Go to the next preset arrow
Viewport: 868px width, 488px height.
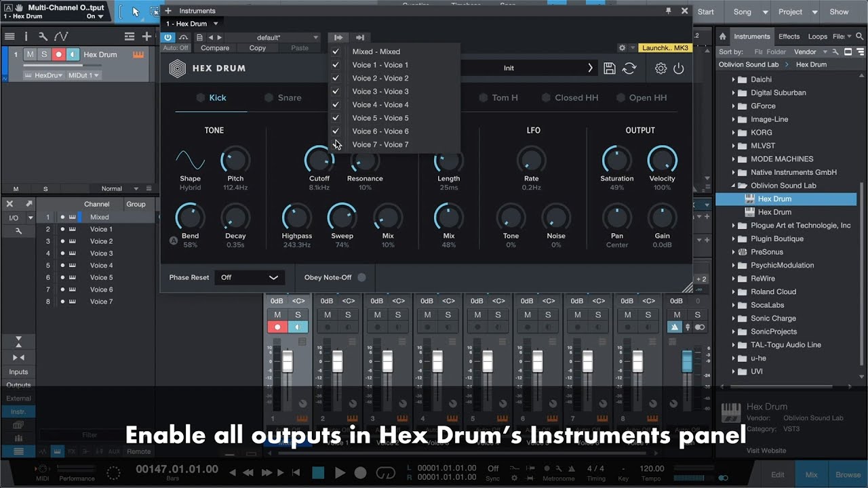click(219, 37)
